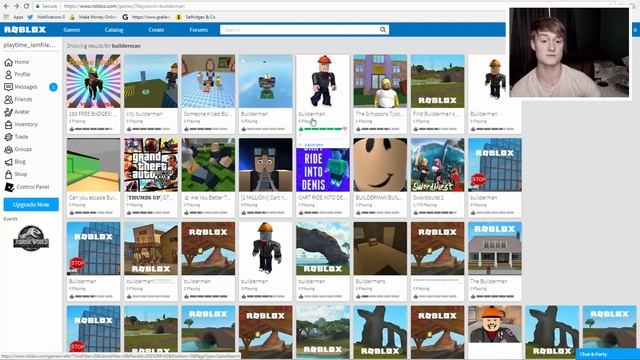
Task: Open the Swordburst 2 game thumbnail
Action: click(x=438, y=165)
